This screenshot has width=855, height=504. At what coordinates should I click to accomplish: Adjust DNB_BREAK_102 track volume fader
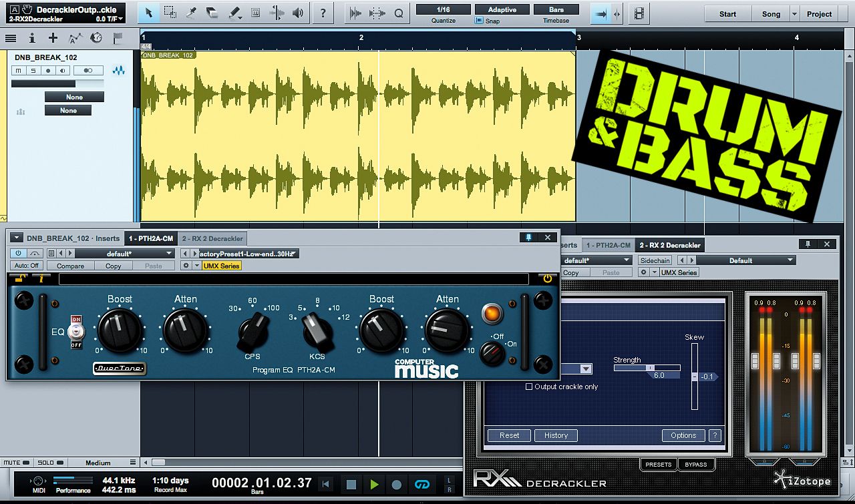[x=57, y=83]
